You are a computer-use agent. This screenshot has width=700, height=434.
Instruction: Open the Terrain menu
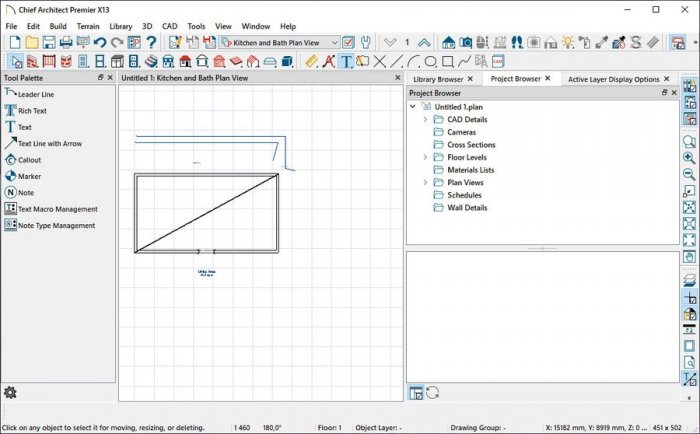[88, 25]
